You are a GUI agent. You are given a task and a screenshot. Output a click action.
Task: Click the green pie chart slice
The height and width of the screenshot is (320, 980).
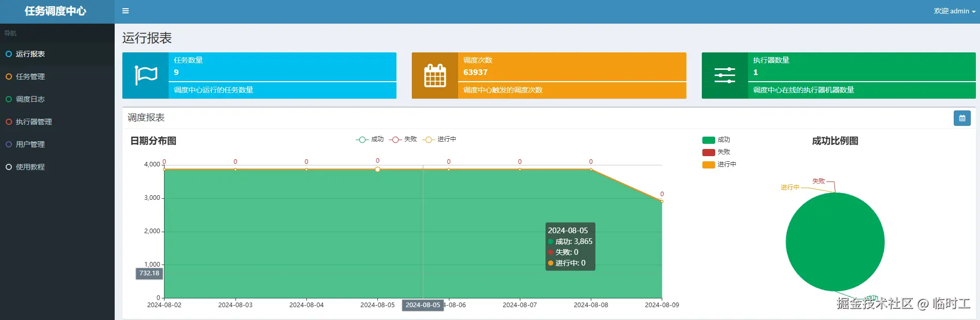click(x=835, y=242)
